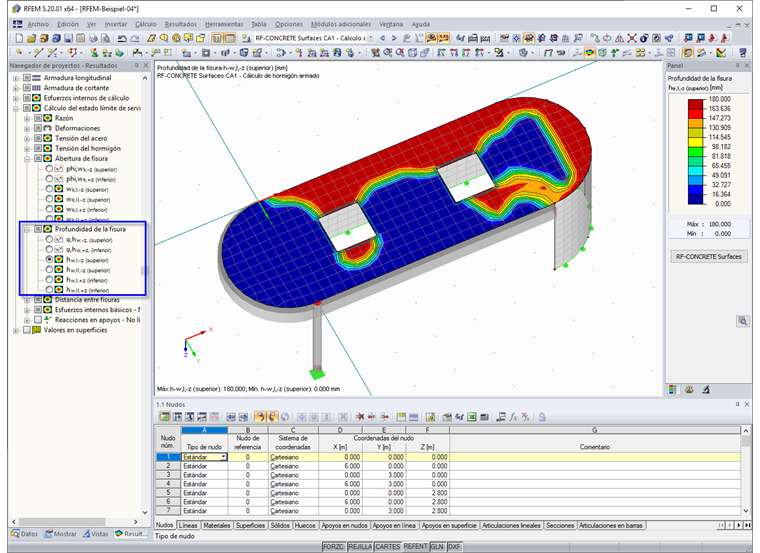Image resolution: width=760 pixels, height=553 pixels.
Task: Select the X coordinate cell of node 2
Action: 340,466
